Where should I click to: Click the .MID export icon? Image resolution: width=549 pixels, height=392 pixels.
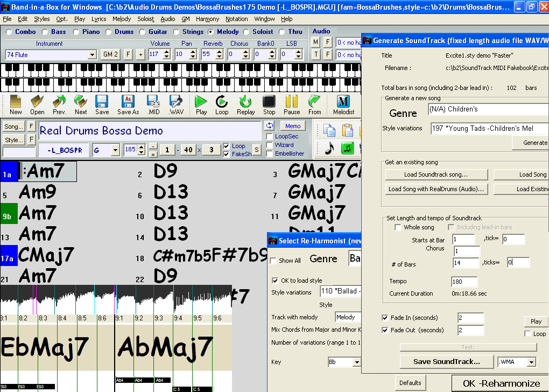click(153, 104)
